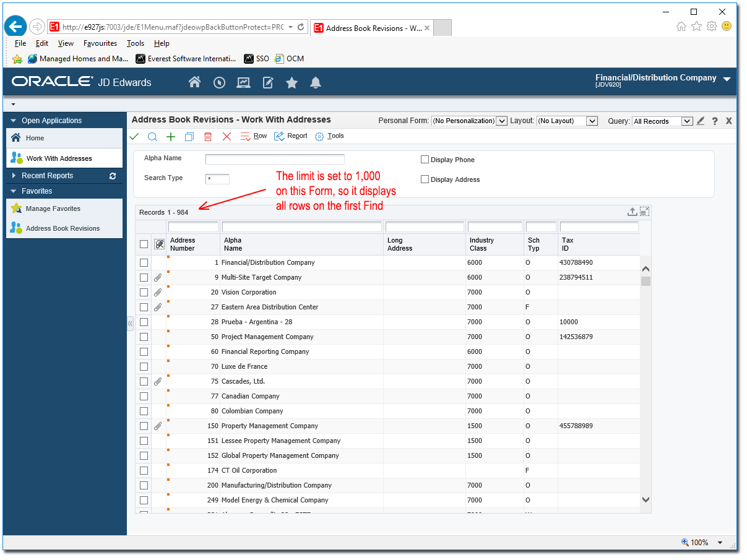Click the grid scrollbar down arrow
The width and height of the screenshot is (747, 560).
(646, 499)
